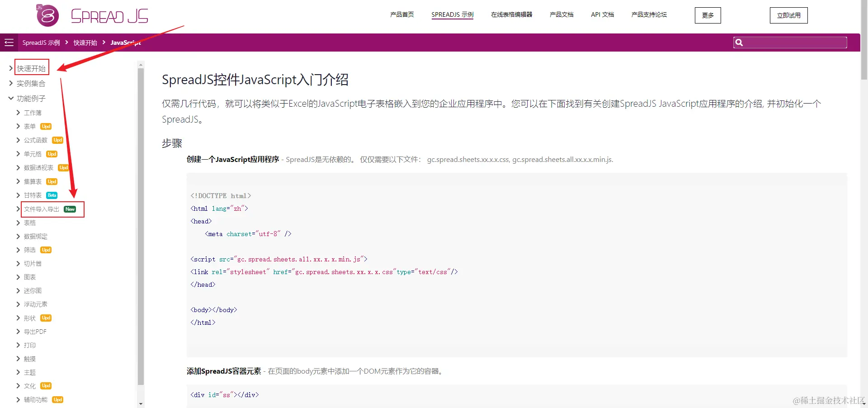Image resolution: width=868 pixels, height=408 pixels.
Task: Select the 浮动元素 tree item
Action: click(x=36, y=304)
